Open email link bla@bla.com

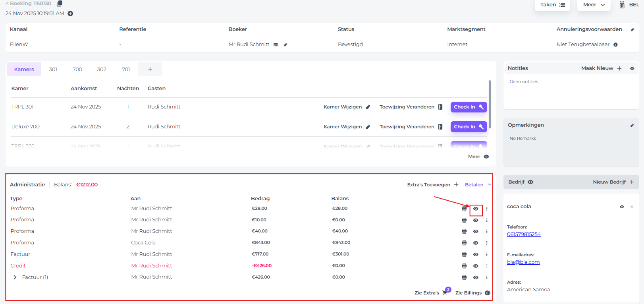coord(523,262)
